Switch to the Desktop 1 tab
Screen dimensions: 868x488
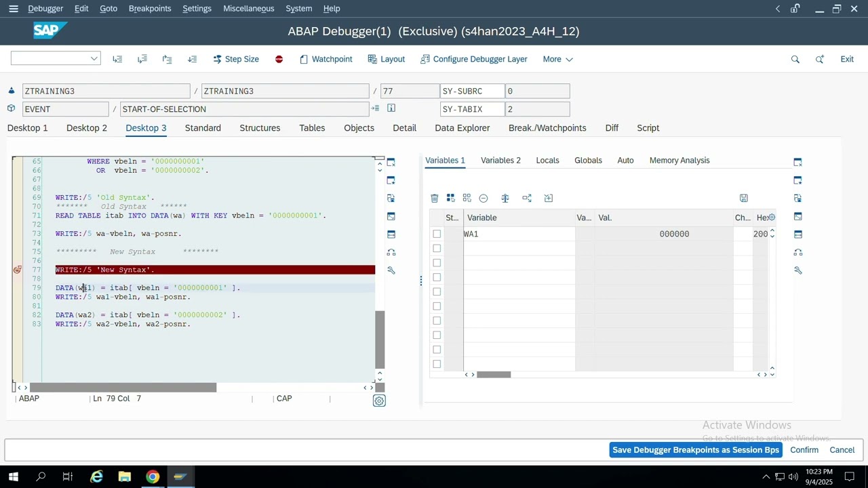(28, 127)
